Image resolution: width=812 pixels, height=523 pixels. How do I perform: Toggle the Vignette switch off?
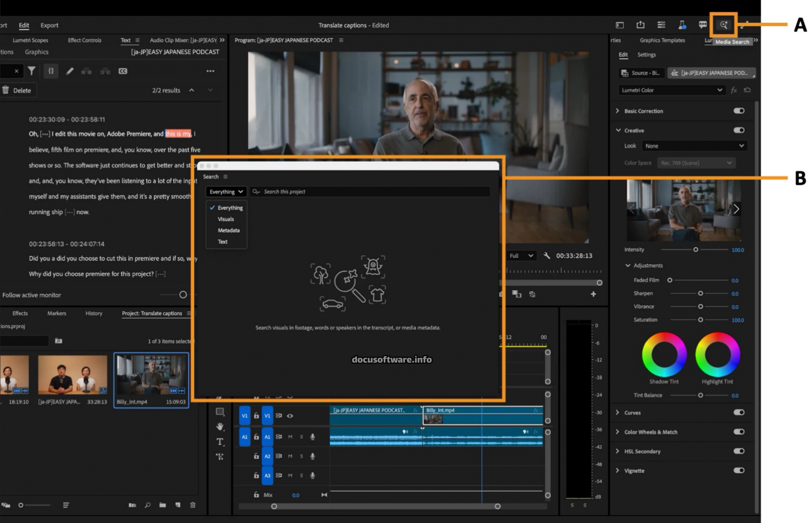pyautogui.click(x=738, y=470)
